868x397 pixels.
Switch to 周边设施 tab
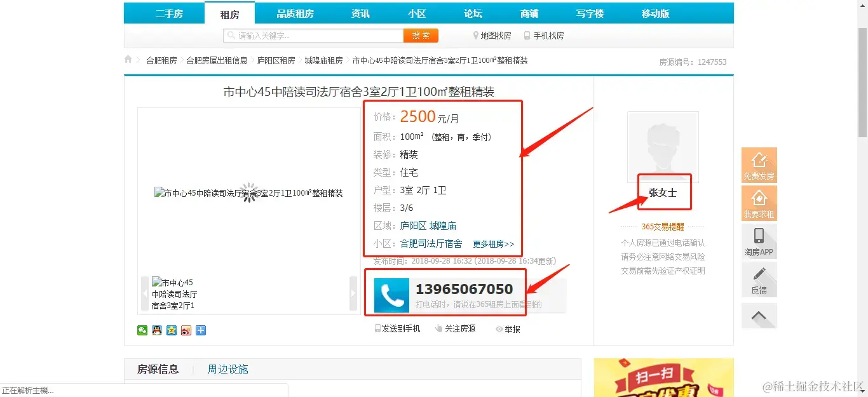click(227, 369)
